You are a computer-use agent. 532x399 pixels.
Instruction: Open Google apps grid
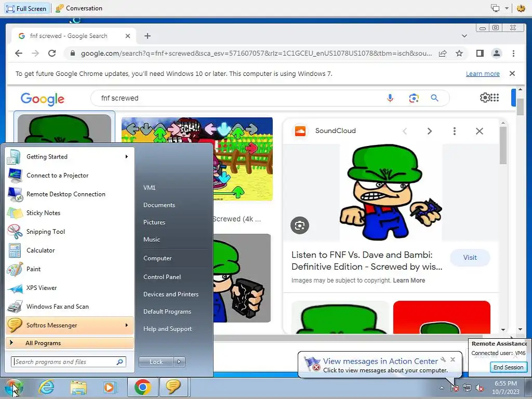pos(495,98)
